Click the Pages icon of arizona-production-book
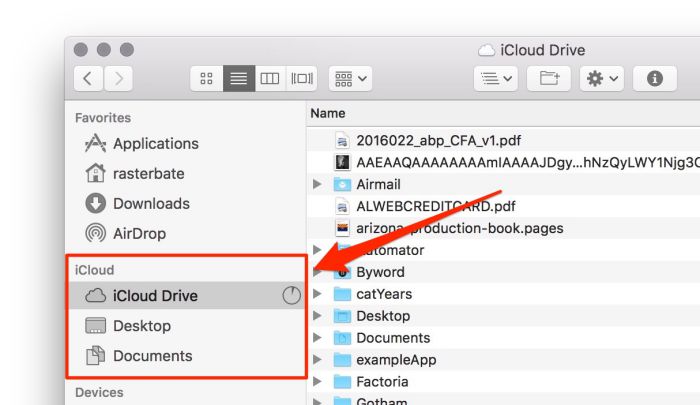Image resolution: width=700 pixels, height=405 pixels. tap(342, 228)
